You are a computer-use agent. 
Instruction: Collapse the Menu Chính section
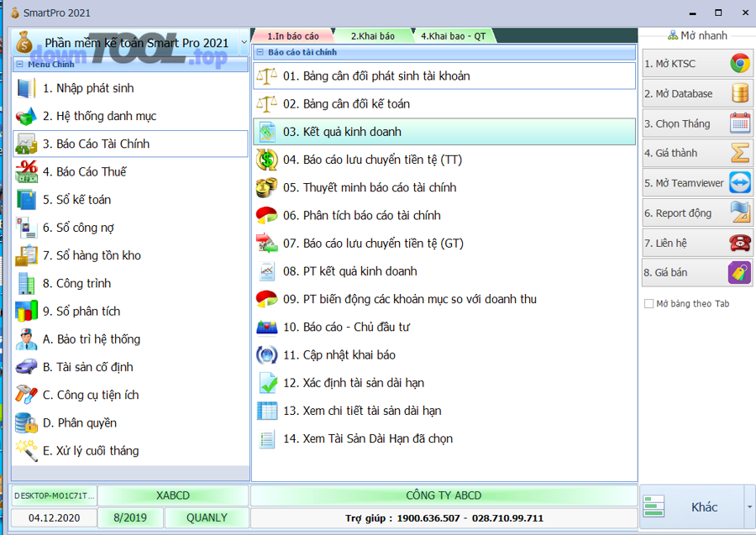click(19, 64)
